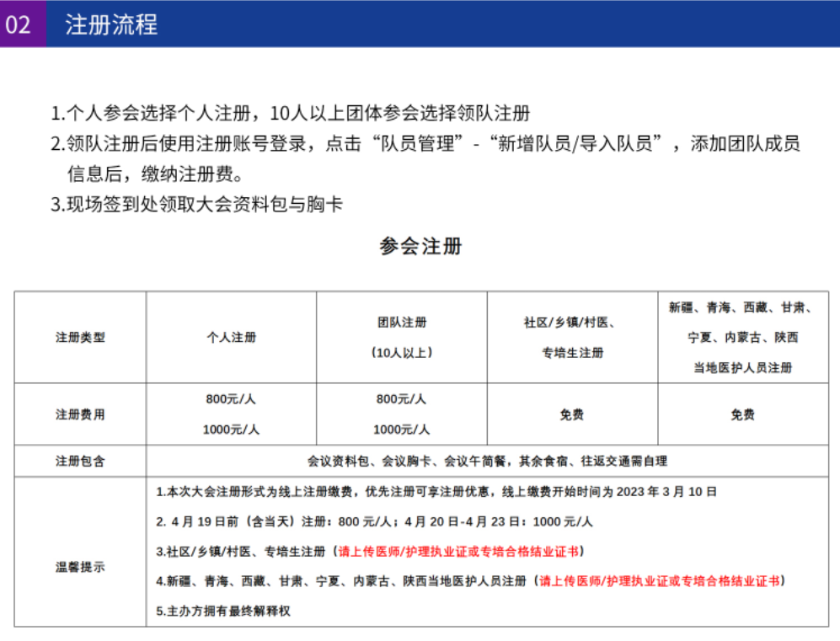This screenshot has width=840, height=641.
Task: Click the fee cell under 个人注册
Action: click(232, 414)
